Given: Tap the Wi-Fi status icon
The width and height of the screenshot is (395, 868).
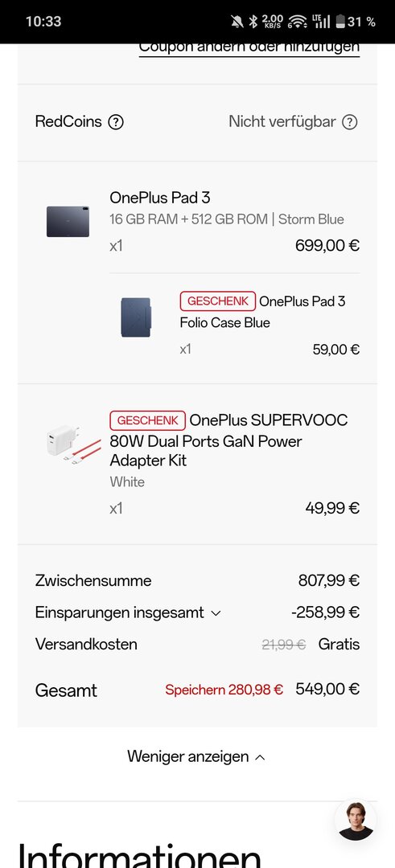Looking at the screenshot, I should pos(297,22).
